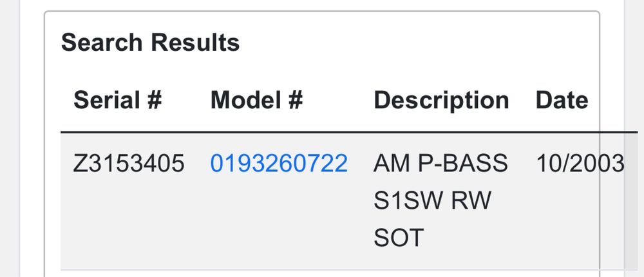Click blank panel area right of heading
The image size is (644, 277).
[419, 43]
